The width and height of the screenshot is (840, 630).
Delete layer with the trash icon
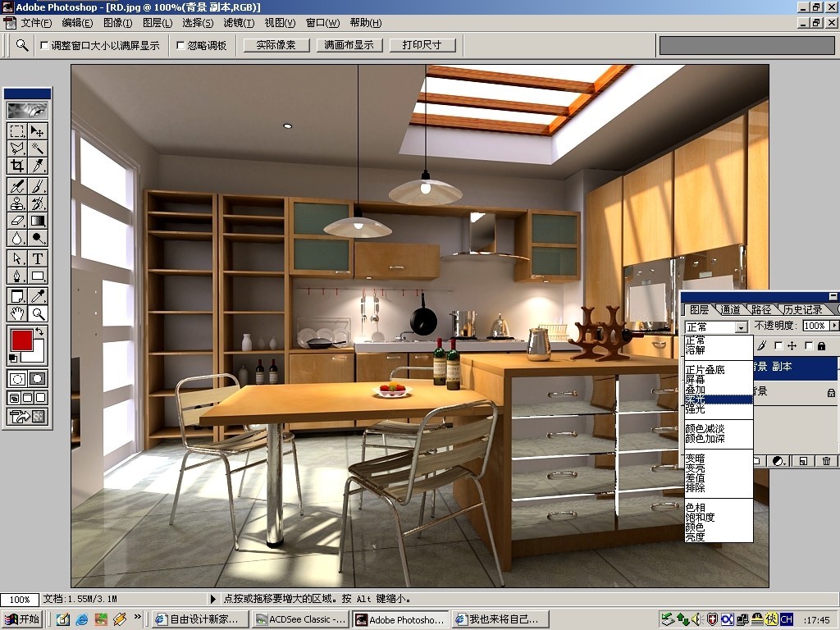coord(826,461)
